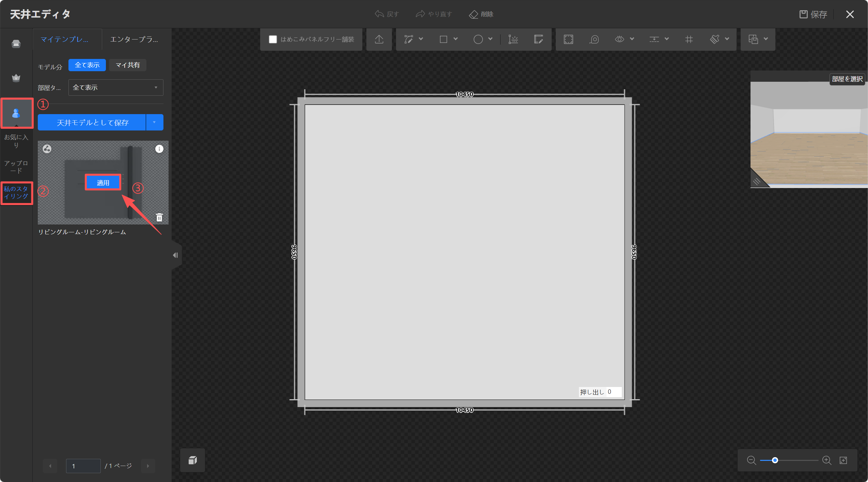
Task: Click the zoom slider handle
Action: (775, 461)
